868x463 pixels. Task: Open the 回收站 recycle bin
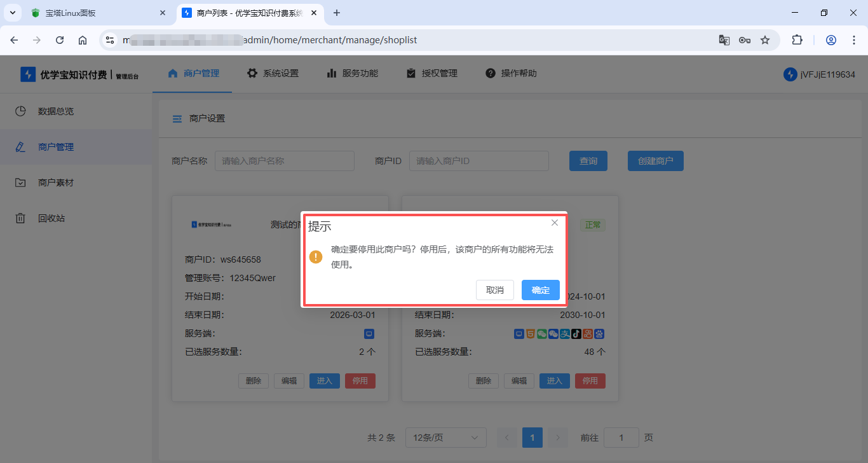pos(51,218)
